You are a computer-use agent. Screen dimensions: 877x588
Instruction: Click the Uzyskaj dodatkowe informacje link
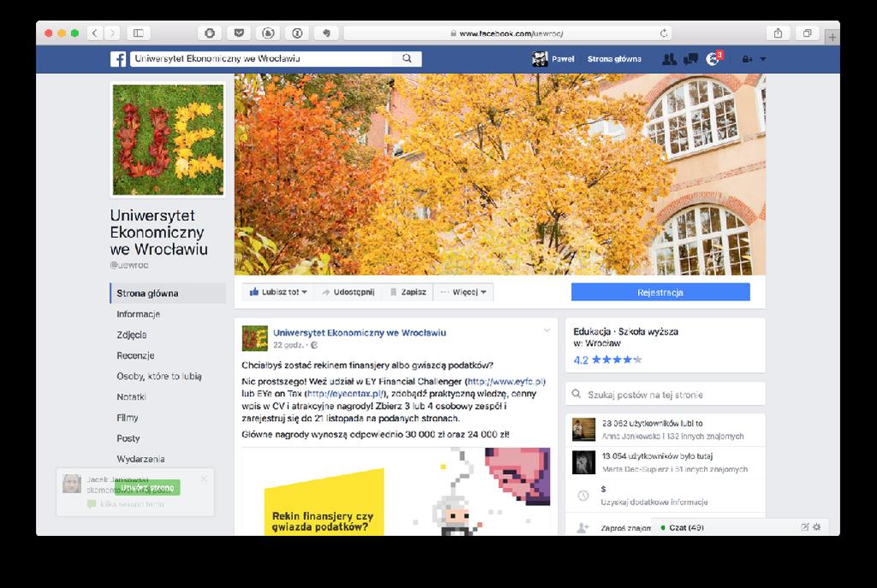(x=653, y=502)
